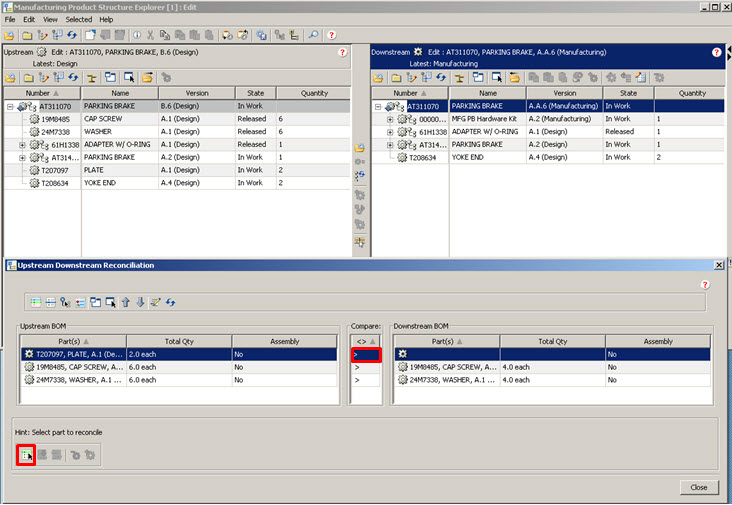Screen dimensions: 732x505
Task: Click the Close button in Reconciliation dialog
Action: [699, 487]
